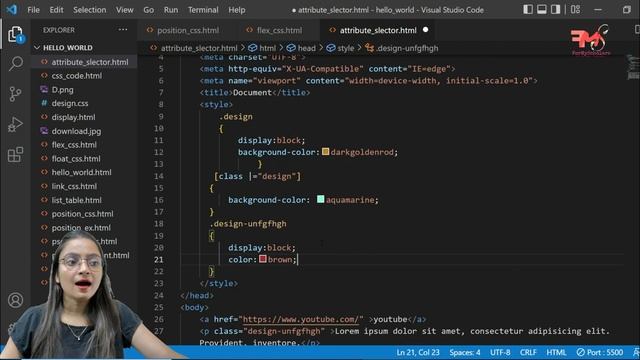Open the Source Control view icon
The height and width of the screenshot is (360, 640).
16,94
